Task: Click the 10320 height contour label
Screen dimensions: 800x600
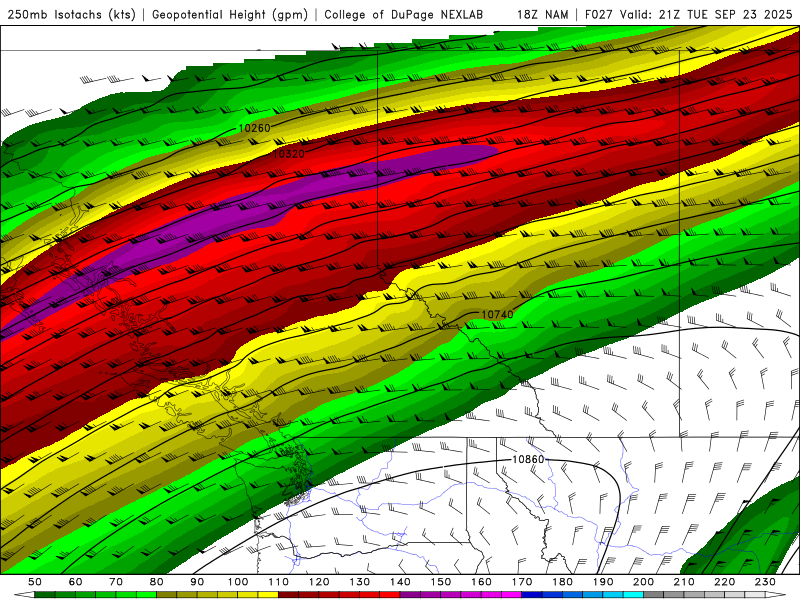Action: 288,154
